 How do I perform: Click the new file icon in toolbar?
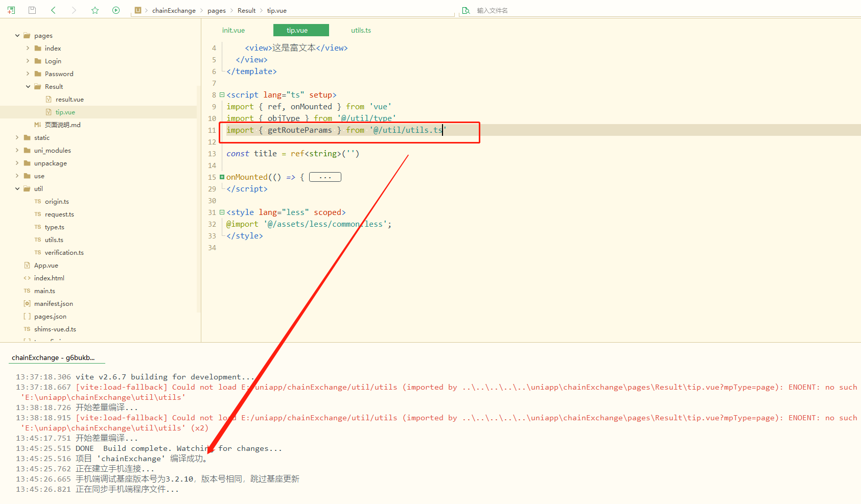(x=11, y=10)
